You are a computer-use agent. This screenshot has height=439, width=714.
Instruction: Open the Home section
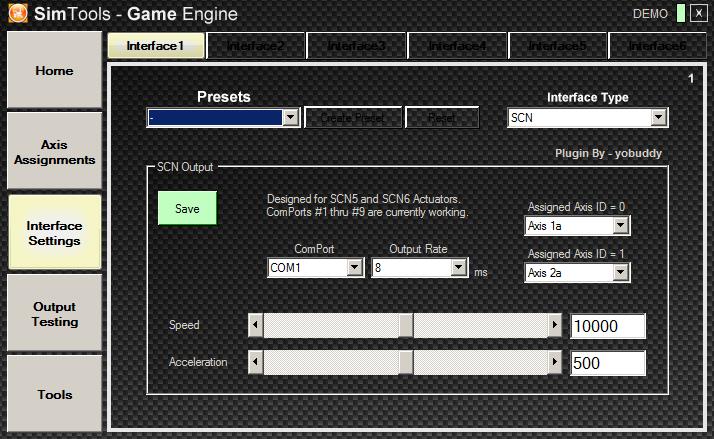click(54, 70)
